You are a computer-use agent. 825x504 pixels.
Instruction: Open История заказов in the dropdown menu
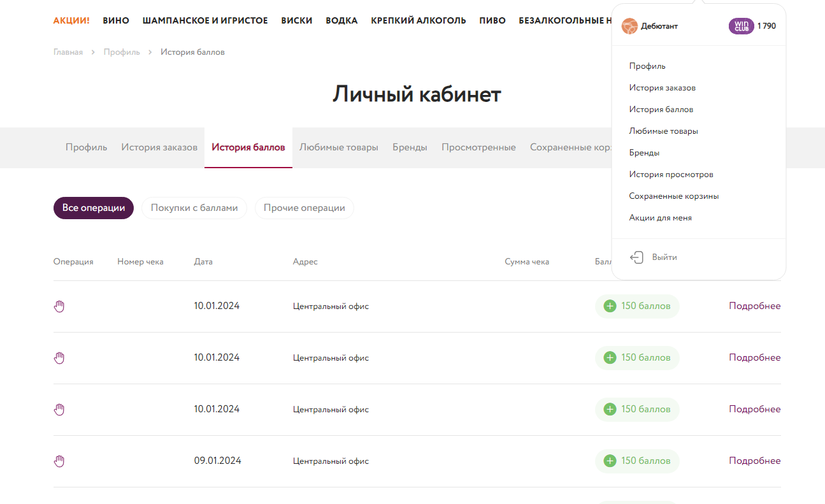click(663, 88)
